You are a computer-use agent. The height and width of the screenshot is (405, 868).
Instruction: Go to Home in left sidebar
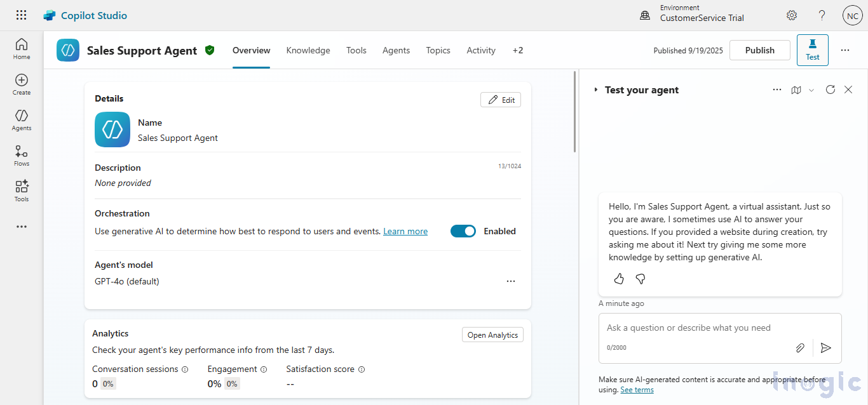coord(22,48)
